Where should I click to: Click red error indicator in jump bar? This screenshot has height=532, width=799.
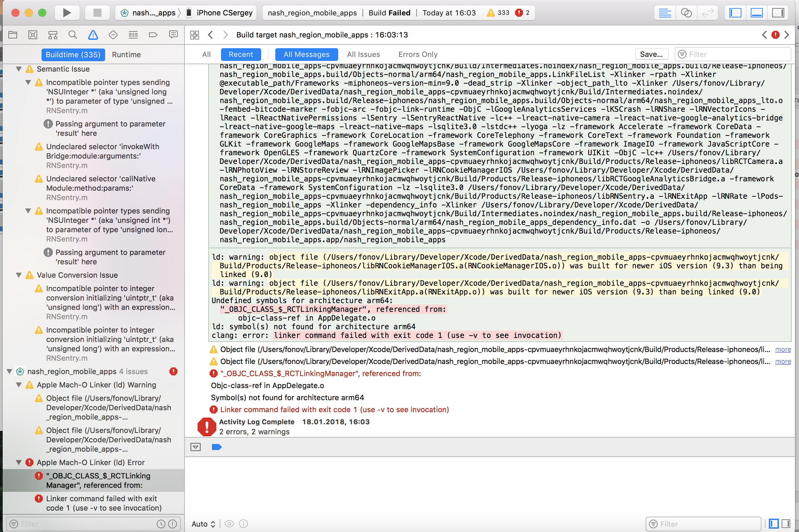tap(776, 35)
